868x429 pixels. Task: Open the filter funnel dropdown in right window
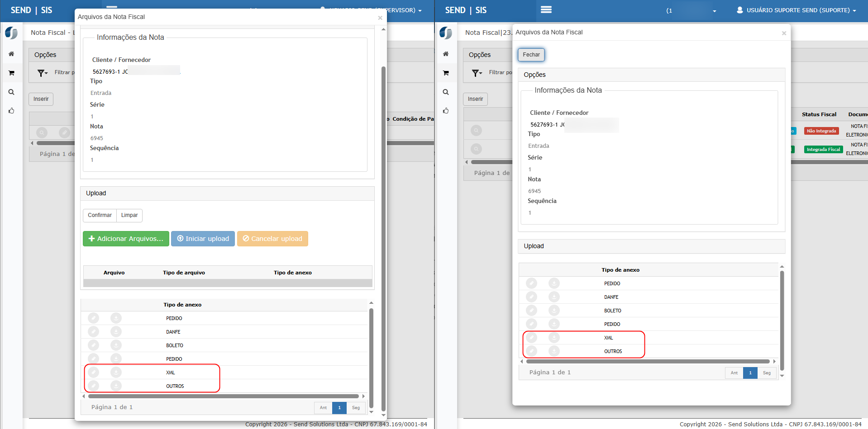coord(477,73)
